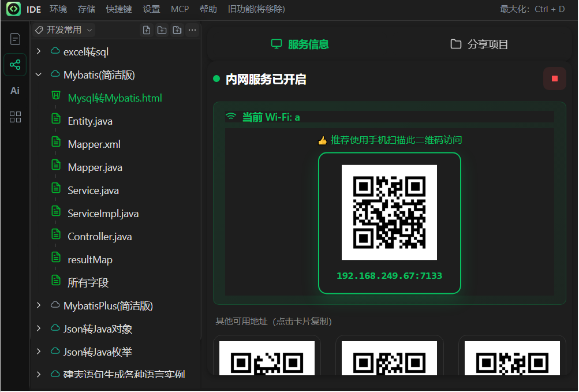Click the import folder toolbar icon
The image size is (579, 392).
[x=177, y=30]
